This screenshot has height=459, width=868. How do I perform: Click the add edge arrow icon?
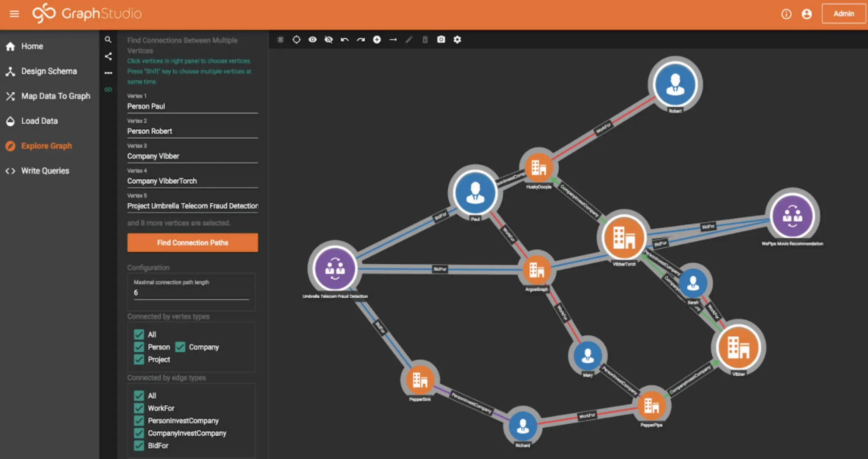tap(393, 39)
